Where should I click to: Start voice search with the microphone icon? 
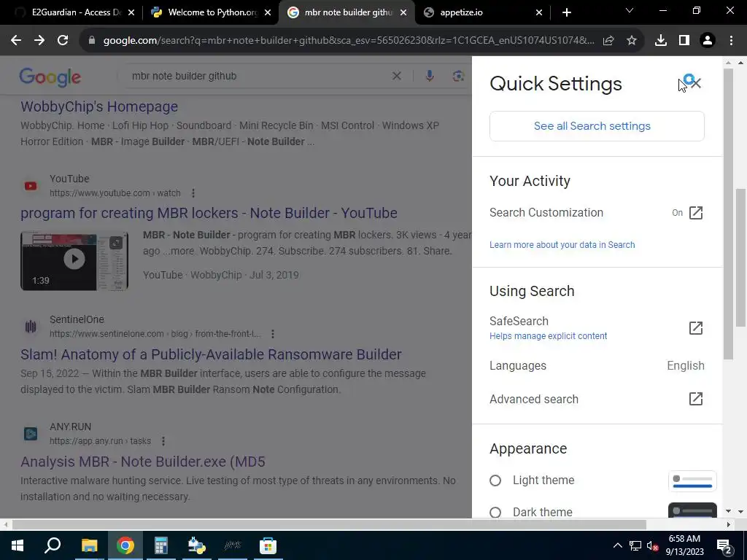[429, 76]
